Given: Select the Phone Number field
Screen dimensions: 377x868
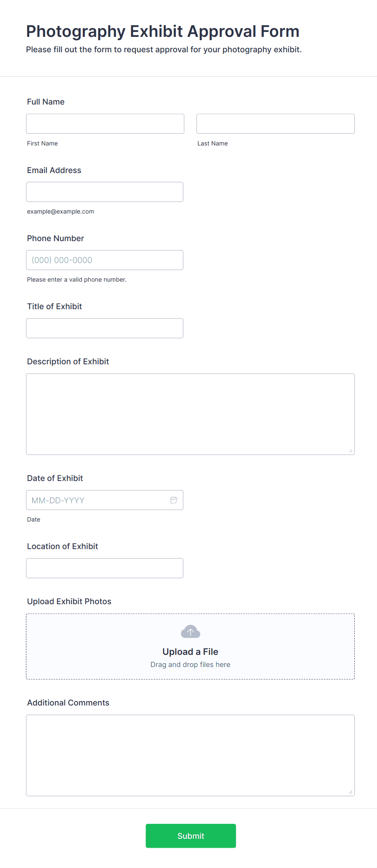Looking at the screenshot, I should coord(105,260).
